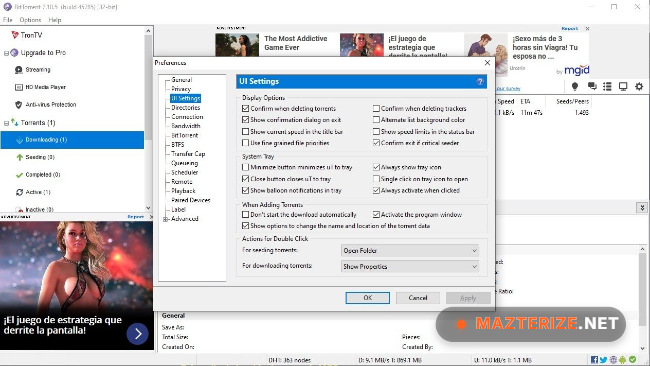Select Paired Devices in preferences tree

pyautogui.click(x=191, y=200)
